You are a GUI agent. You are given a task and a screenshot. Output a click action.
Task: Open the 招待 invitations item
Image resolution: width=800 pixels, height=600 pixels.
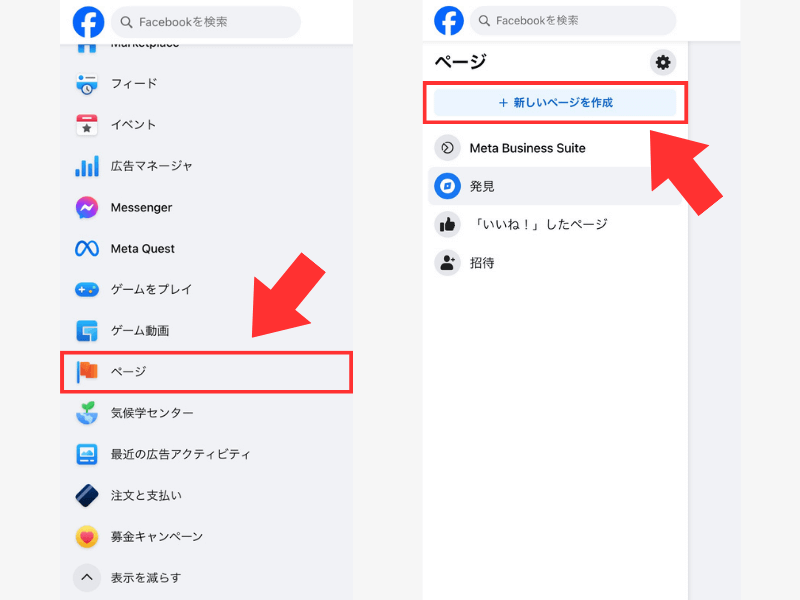555,263
